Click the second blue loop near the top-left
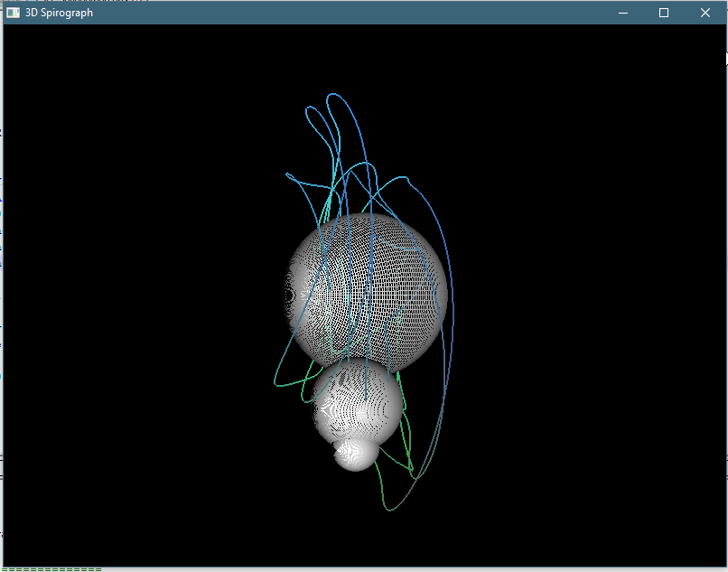The height and width of the screenshot is (572, 728). (310, 108)
